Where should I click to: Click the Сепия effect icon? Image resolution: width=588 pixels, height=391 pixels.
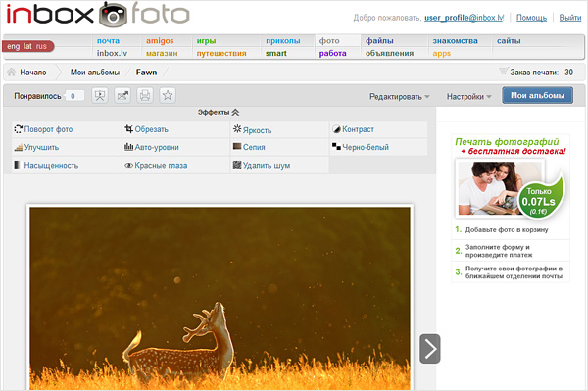coord(237,146)
